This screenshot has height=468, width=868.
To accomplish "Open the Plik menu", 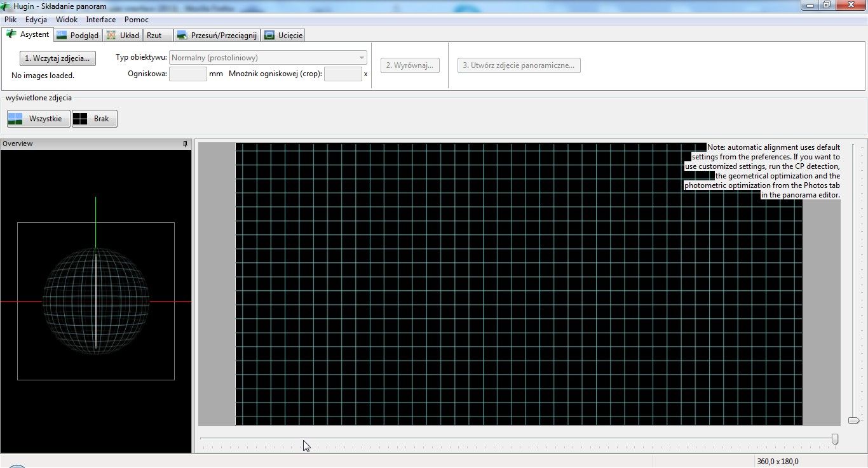I will click(x=10, y=20).
